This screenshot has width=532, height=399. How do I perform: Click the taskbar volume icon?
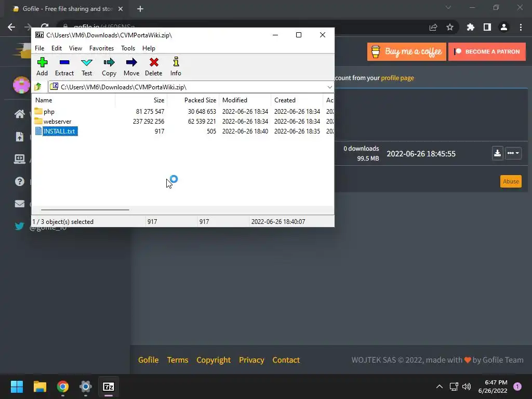click(x=467, y=387)
